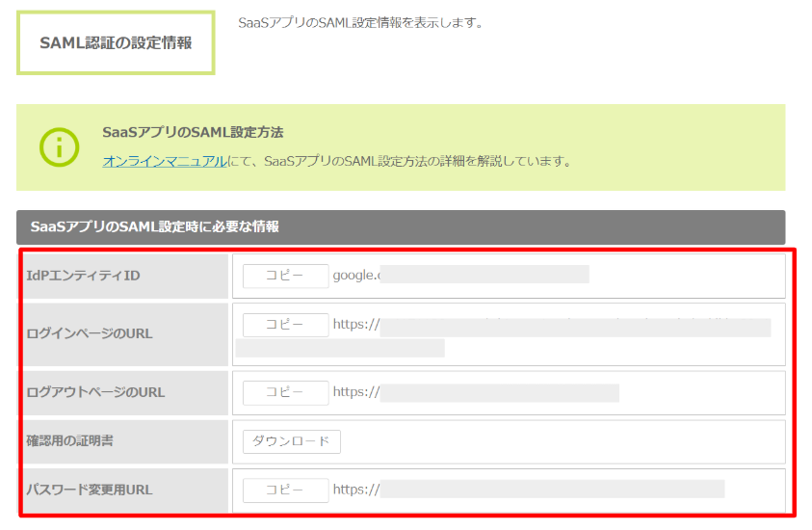Click the SaaSアプリのSAML設定情報を表示します description
Viewport: 812px width, 530px height.
360,22
